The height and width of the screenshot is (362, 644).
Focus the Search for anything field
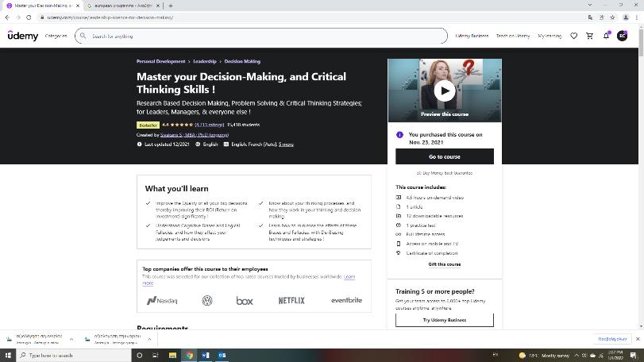coord(261,36)
